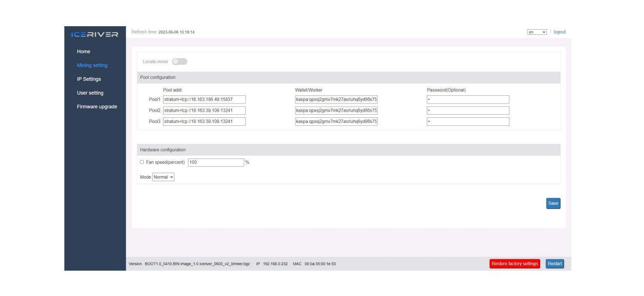
Task: Enable the Fan speed checkbox
Action: 142,162
